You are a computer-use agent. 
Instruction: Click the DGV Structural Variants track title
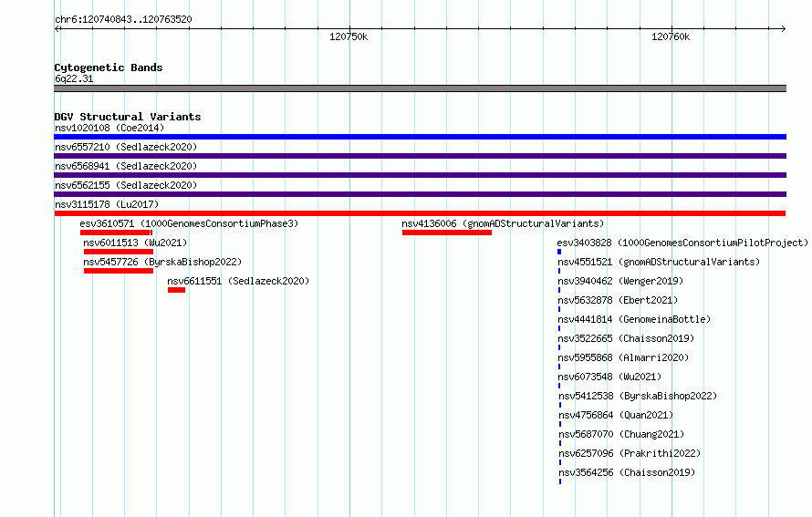click(128, 117)
